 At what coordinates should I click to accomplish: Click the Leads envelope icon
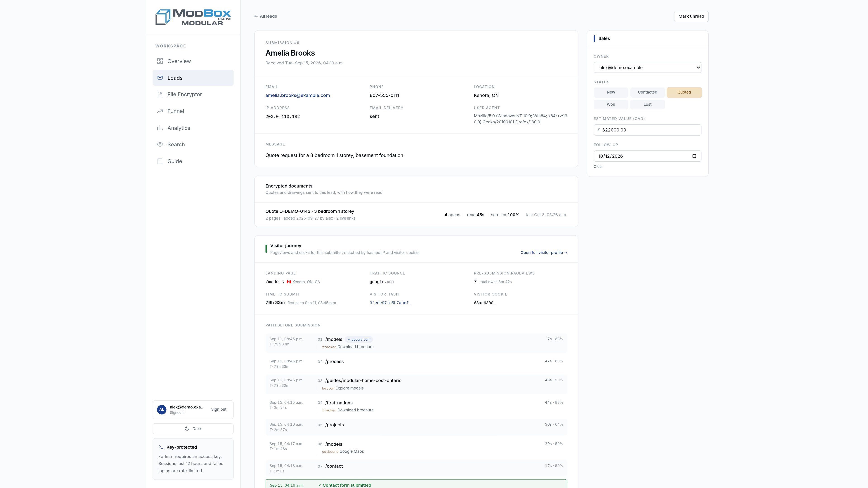point(160,78)
